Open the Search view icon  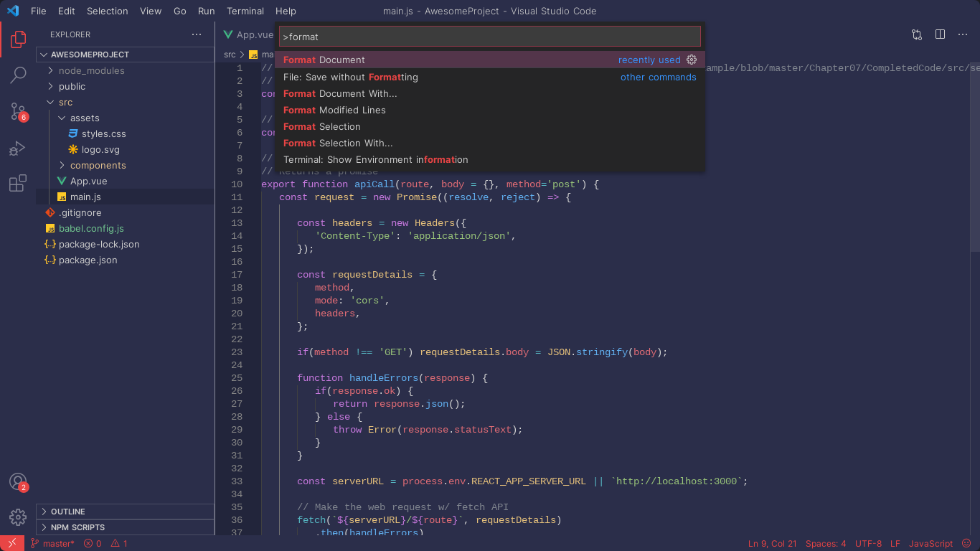point(18,75)
